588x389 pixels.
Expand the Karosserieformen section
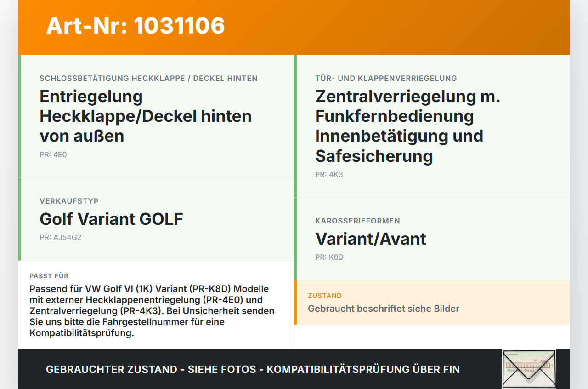(357, 221)
